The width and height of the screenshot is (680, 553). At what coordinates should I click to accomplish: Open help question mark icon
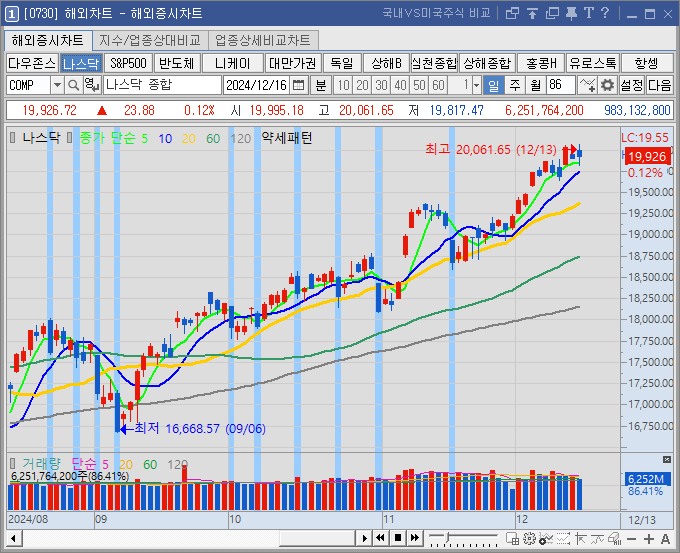click(605, 13)
